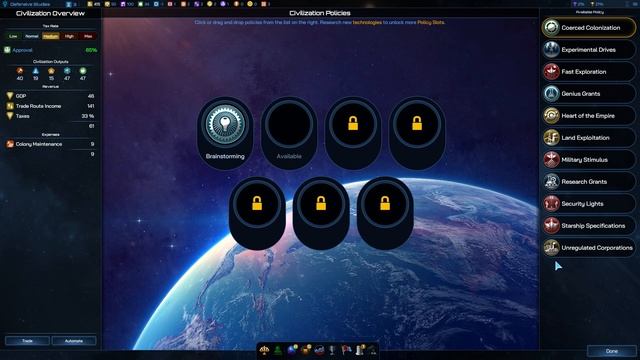This screenshot has height=360, width=640.
Task: Choose the Fast Exploration policy
Action: click(x=589, y=72)
